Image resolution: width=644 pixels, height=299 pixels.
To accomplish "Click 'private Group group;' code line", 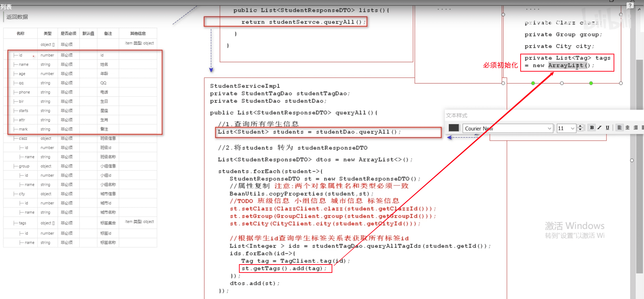I will tap(563, 34).
